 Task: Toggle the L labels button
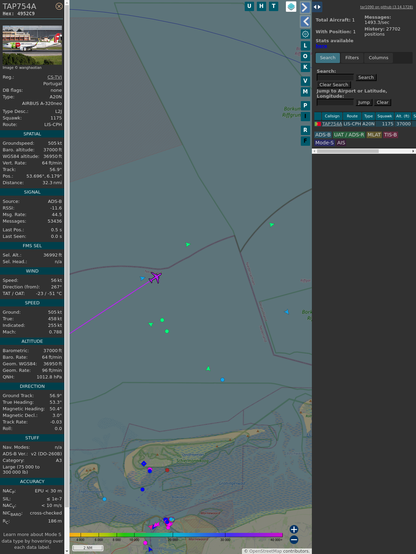point(305,46)
